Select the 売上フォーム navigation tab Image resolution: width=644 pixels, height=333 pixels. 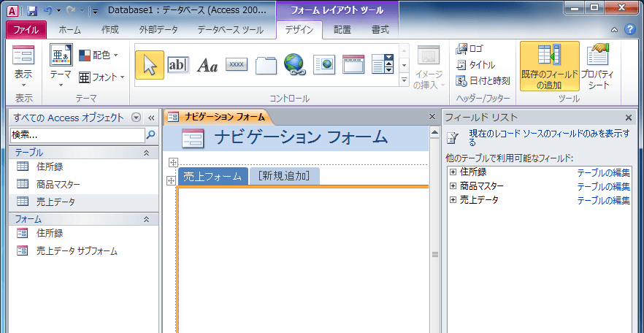[x=212, y=177]
